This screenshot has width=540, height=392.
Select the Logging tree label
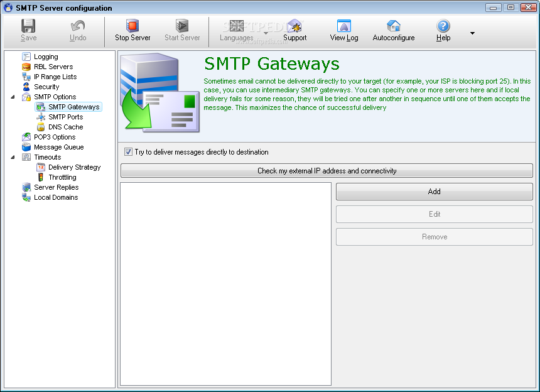coord(46,57)
